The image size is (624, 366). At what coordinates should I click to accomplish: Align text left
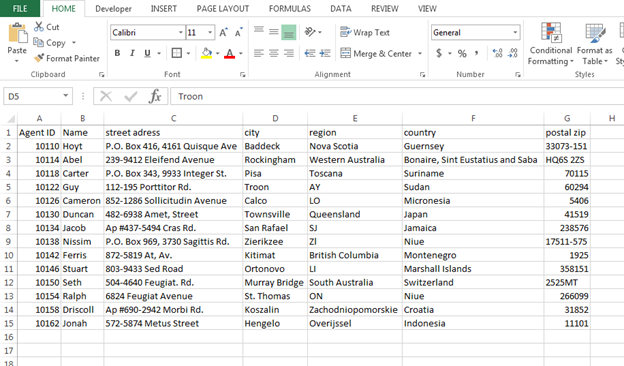259,53
